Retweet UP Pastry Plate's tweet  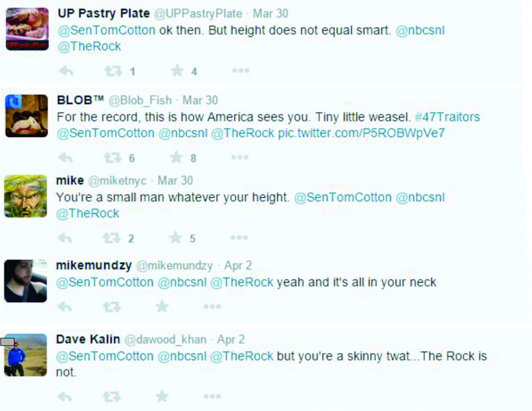113,71
